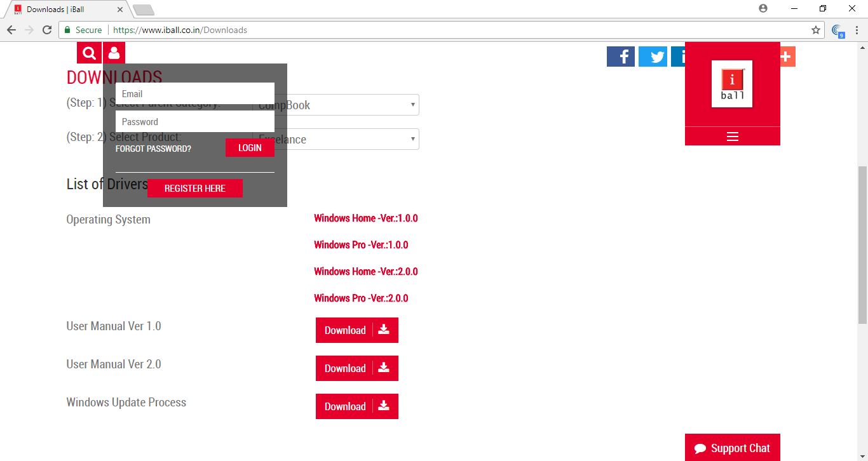Click the User Manual Ver 2.0 label

[x=114, y=364]
